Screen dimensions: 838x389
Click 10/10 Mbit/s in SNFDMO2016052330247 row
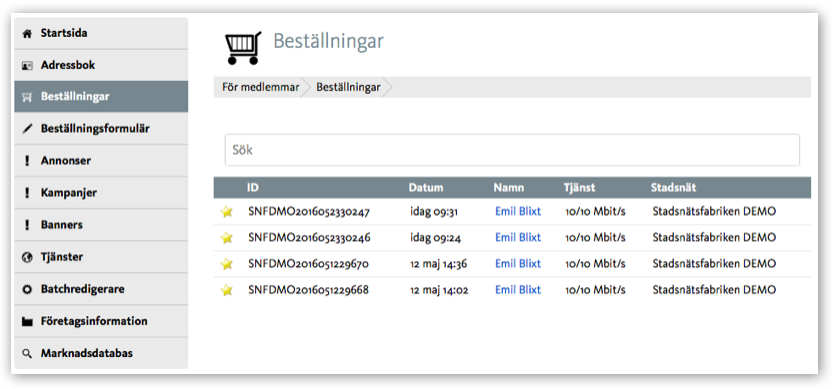pyautogui.click(x=595, y=212)
